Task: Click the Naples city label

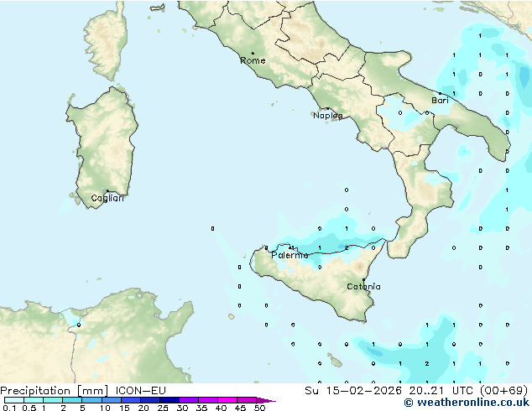Action: click(x=328, y=116)
